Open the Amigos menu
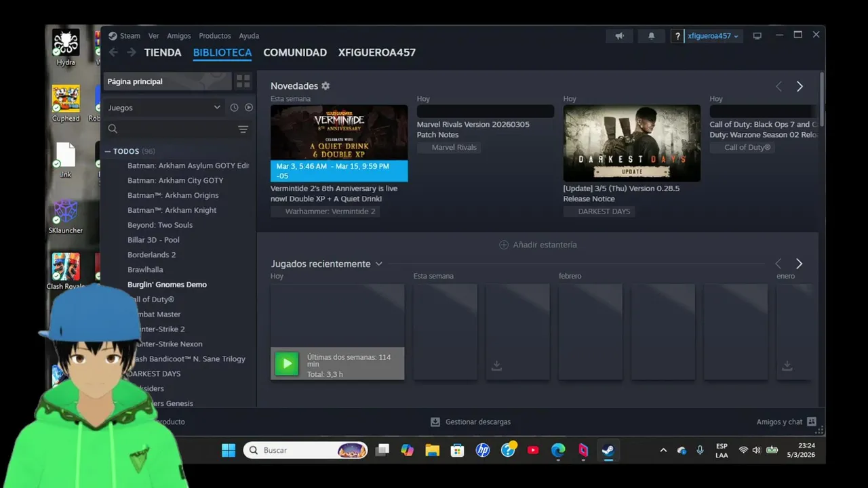 click(x=179, y=36)
